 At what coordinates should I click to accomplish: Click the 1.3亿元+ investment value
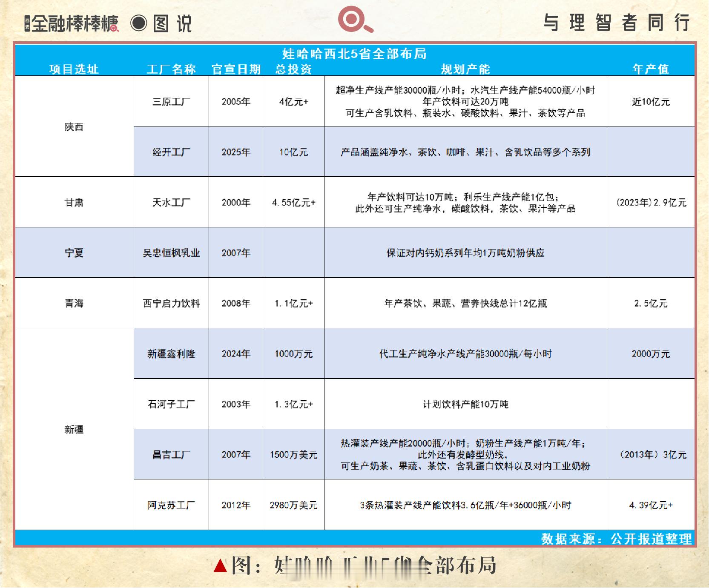[293, 404]
